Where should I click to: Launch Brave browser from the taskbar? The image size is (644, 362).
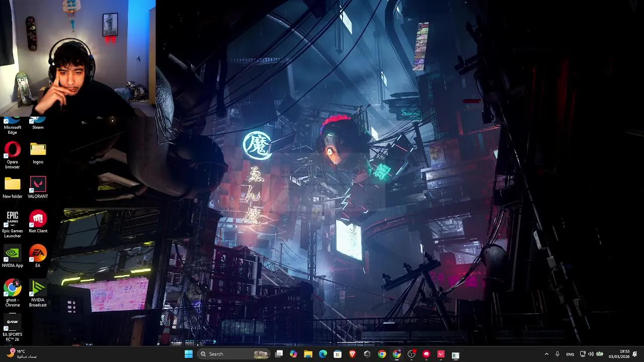tap(352, 354)
